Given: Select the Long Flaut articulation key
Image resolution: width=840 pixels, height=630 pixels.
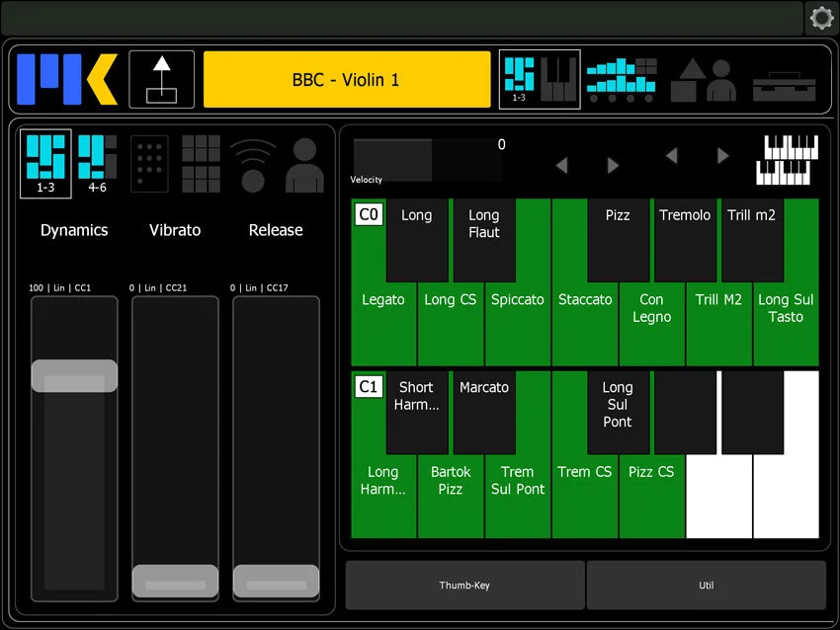Looking at the screenshot, I should coord(484,240).
